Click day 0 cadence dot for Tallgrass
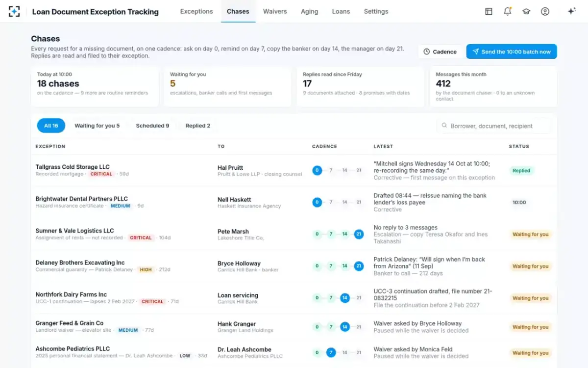Viewport: 588px width, 368px height. (x=317, y=170)
